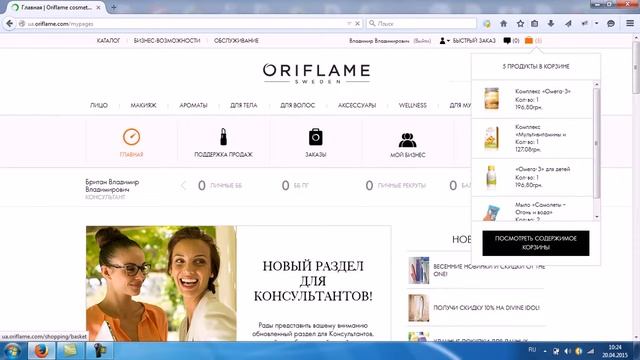
Task: Open Firefox home page icon
Action: (504, 24)
